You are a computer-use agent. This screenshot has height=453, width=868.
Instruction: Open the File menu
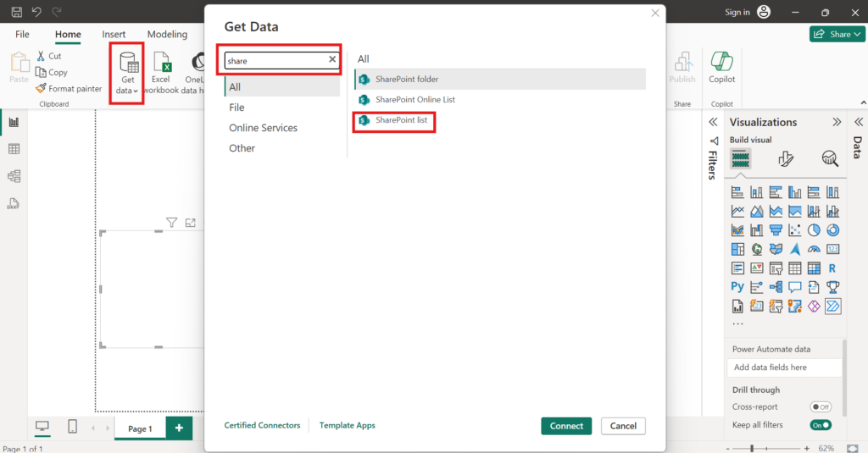pos(22,35)
